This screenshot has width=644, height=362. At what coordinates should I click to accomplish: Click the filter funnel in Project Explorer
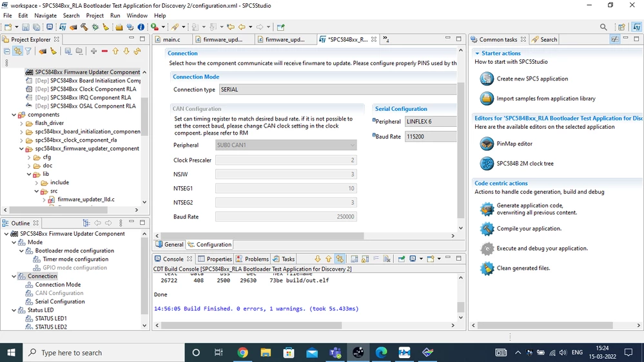point(28,52)
